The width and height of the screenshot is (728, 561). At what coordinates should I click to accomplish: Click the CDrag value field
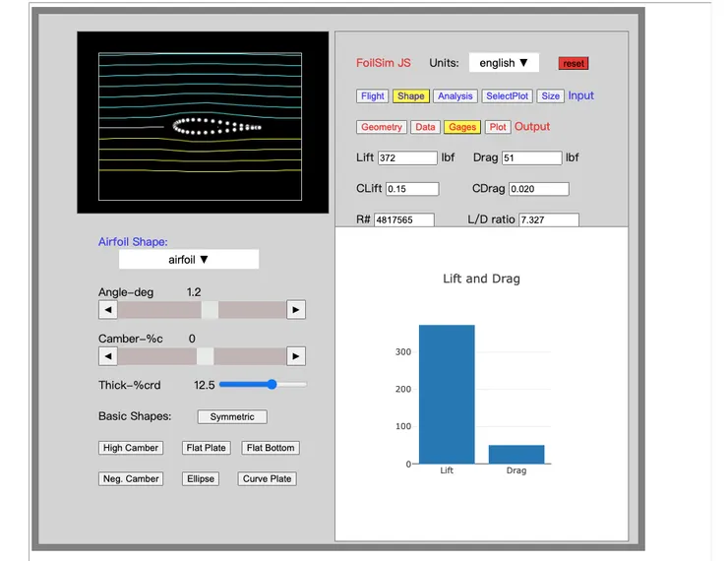point(539,189)
